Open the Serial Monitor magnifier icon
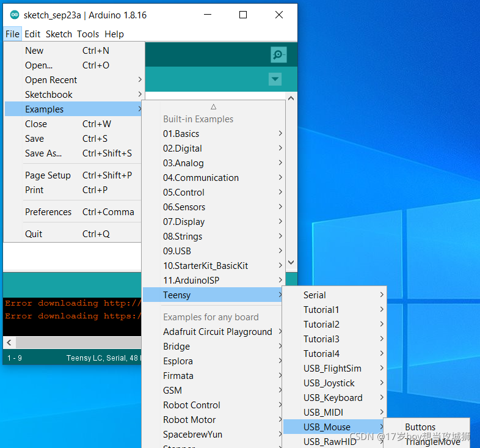This screenshot has width=480, height=448. pyautogui.click(x=278, y=54)
